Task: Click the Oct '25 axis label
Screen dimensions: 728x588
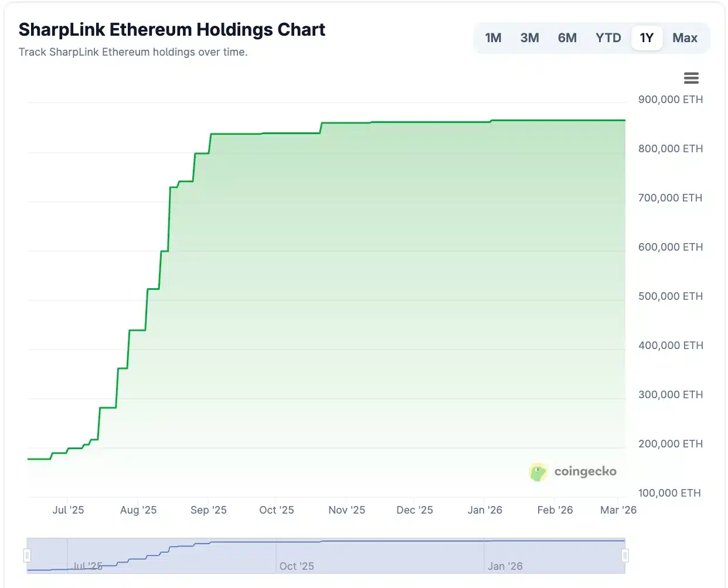Action: (x=276, y=510)
